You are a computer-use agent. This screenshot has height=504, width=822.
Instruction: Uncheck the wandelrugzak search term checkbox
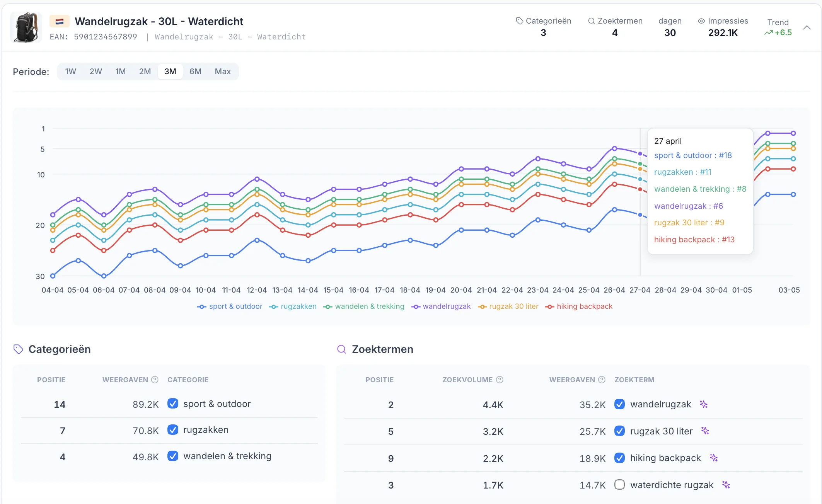coord(619,404)
